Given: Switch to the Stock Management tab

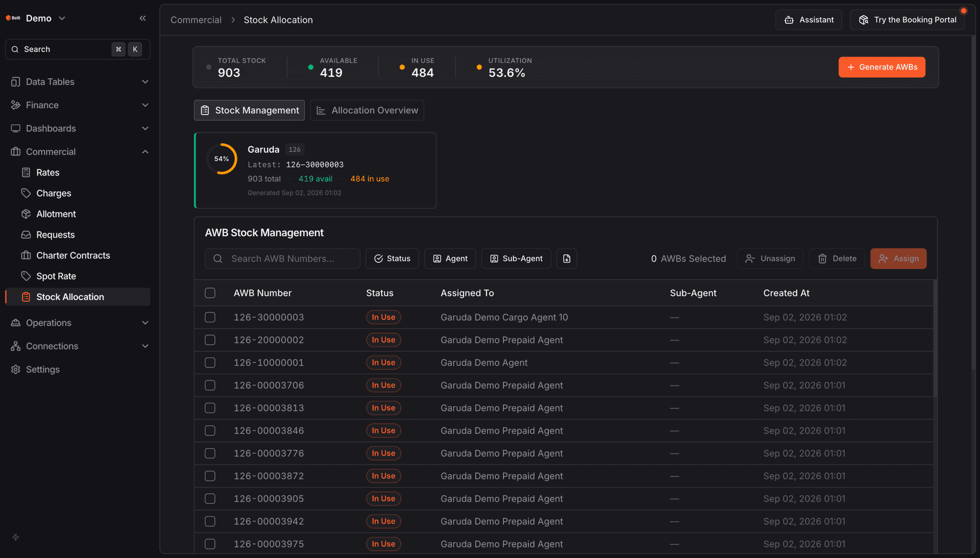Looking at the screenshot, I should [249, 110].
